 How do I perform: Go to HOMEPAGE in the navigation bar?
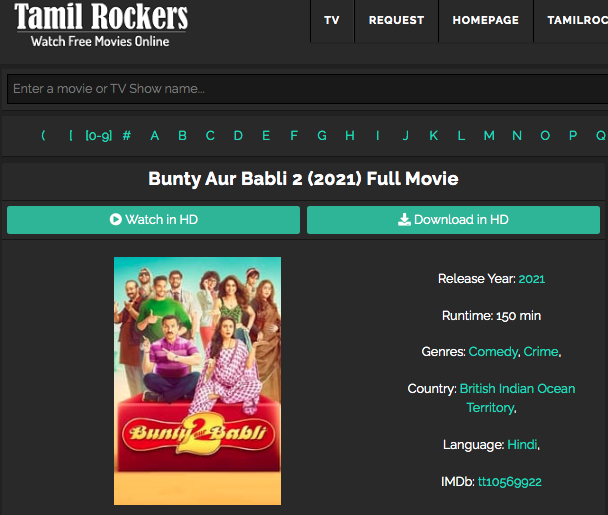pos(485,20)
